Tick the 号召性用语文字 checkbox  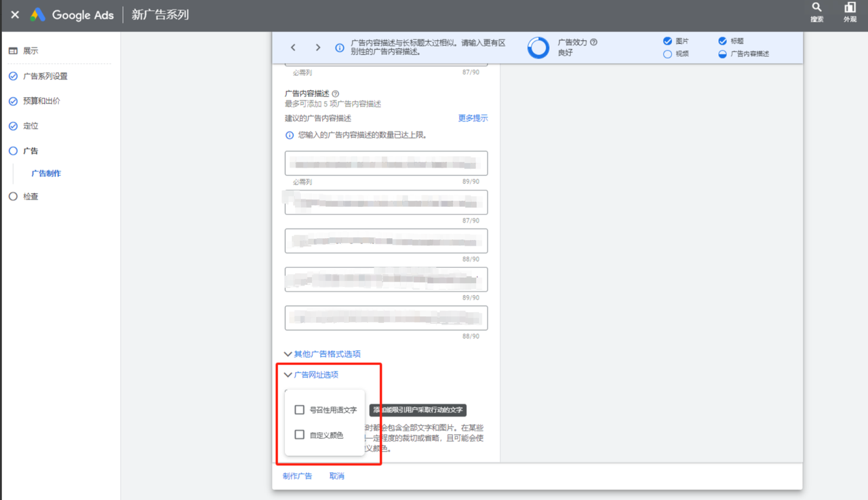299,410
